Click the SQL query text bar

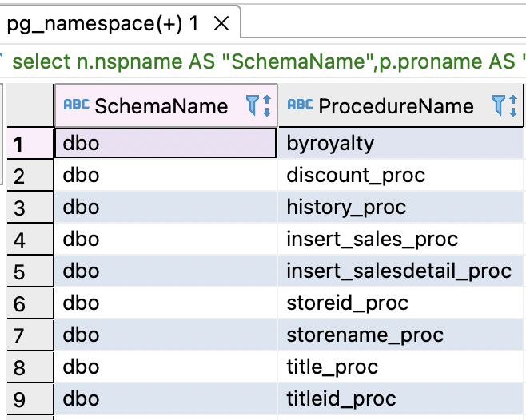263,61
